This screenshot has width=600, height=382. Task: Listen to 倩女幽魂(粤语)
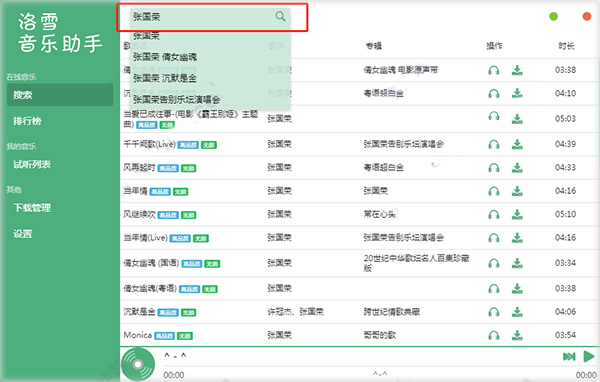coord(494,289)
